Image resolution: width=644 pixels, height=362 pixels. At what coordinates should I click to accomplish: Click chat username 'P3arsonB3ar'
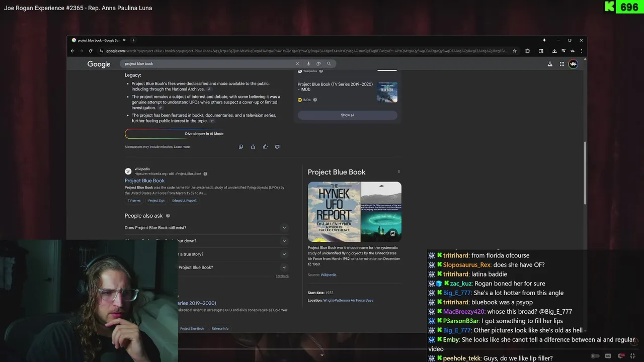tap(460, 321)
